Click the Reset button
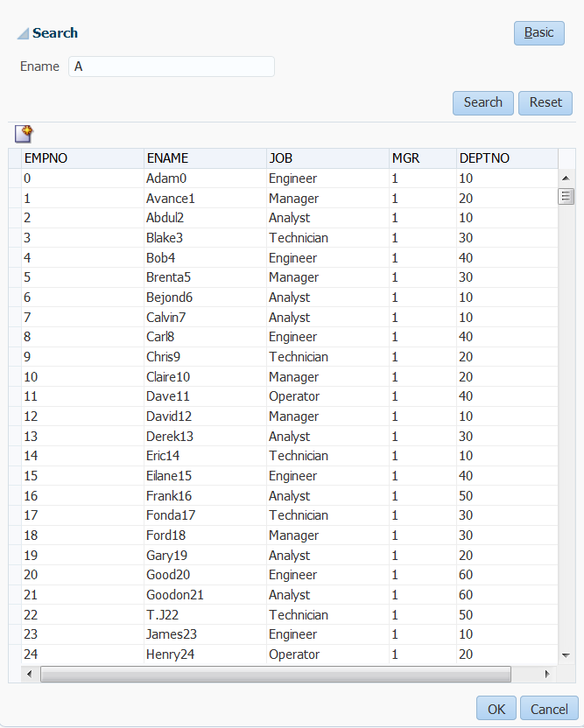This screenshot has width=584, height=728. (x=545, y=102)
